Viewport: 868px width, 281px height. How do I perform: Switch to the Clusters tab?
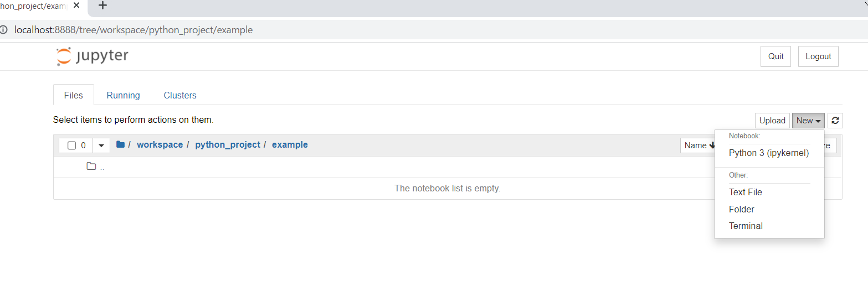pyautogui.click(x=180, y=95)
